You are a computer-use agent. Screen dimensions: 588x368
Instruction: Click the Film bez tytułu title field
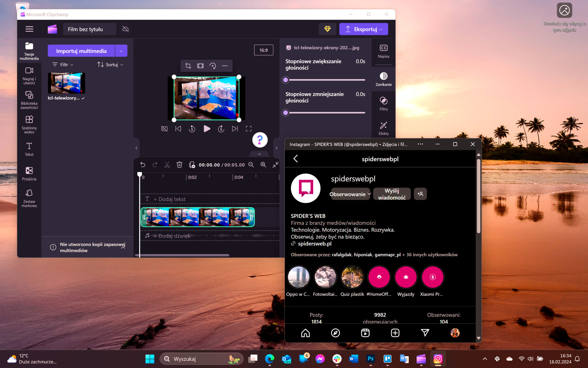90,29
